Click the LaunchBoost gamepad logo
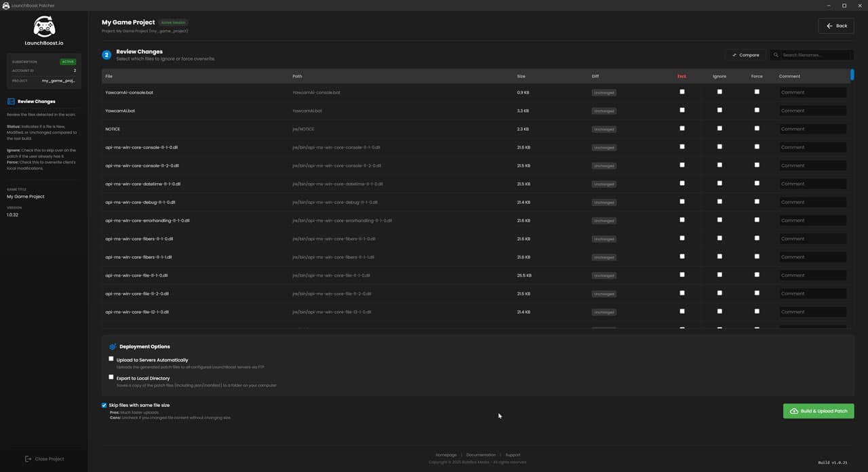Image resolution: width=868 pixels, height=472 pixels. pos(44,26)
